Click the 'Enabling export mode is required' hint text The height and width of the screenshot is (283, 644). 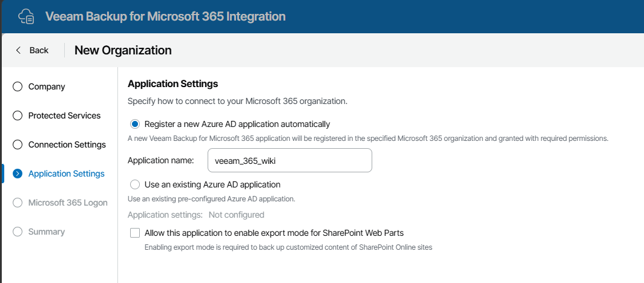coord(288,247)
